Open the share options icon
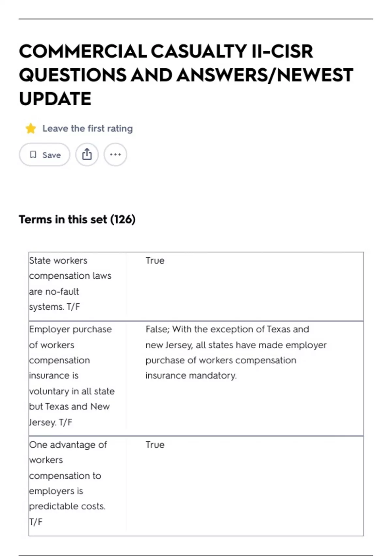 coord(87,154)
